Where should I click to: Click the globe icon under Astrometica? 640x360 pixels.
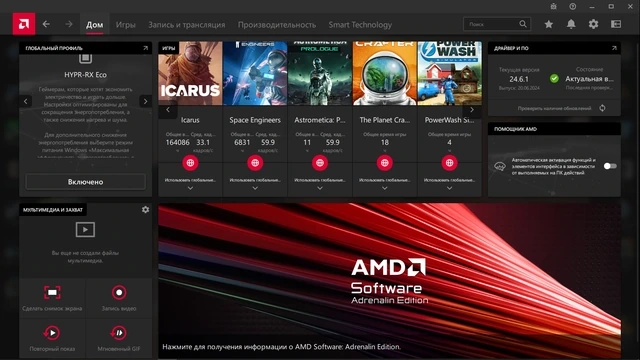320,163
